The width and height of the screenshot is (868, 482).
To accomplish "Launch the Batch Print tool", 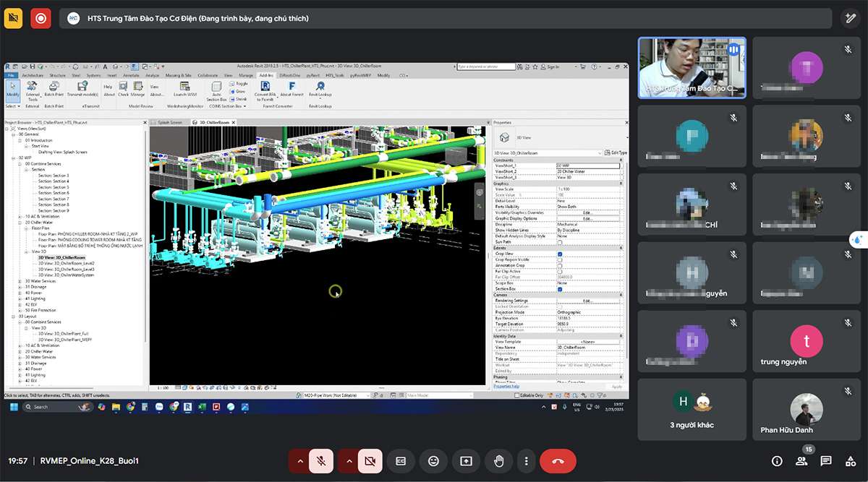I will (54, 89).
